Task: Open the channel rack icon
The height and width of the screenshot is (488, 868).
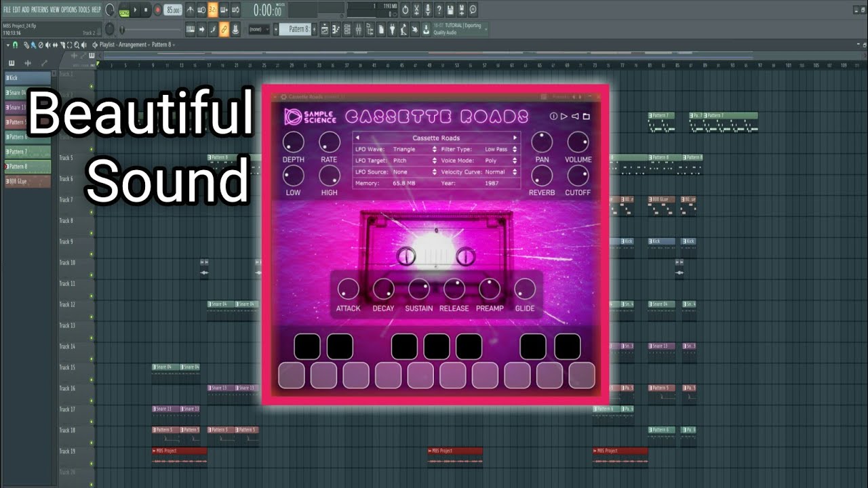Action: 347,29
